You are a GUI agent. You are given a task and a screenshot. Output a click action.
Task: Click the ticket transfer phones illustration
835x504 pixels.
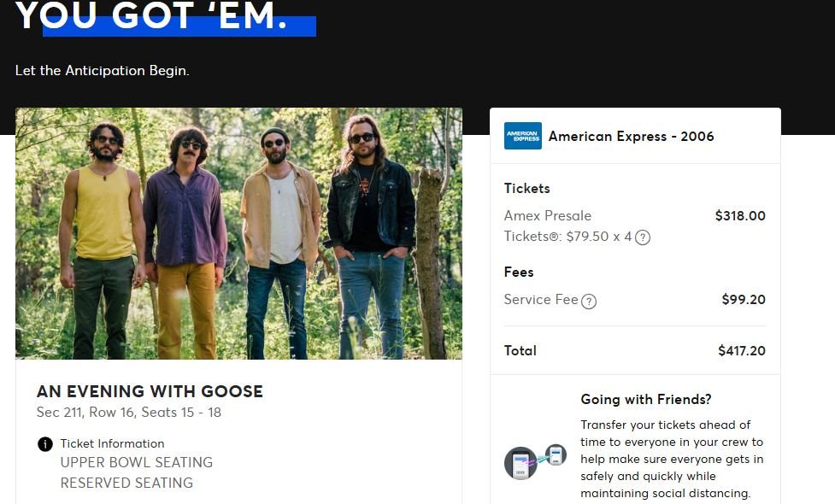[535, 461]
